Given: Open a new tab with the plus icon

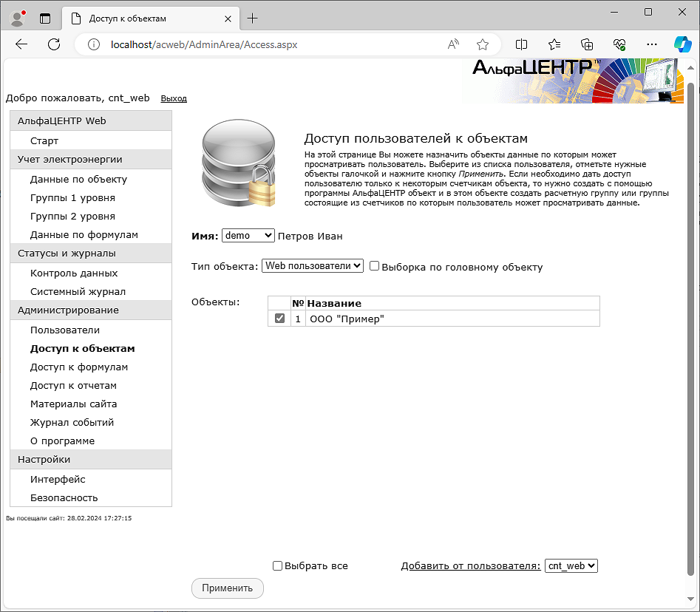Looking at the screenshot, I should pyautogui.click(x=252, y=18).
